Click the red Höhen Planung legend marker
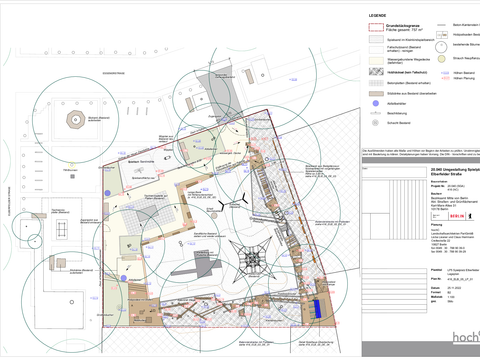 pos(445,78)
